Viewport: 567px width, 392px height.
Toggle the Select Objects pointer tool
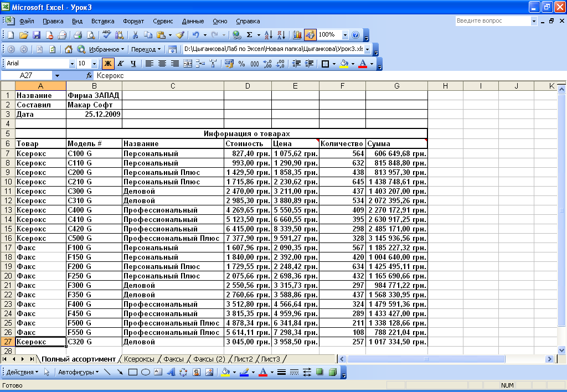47,372
